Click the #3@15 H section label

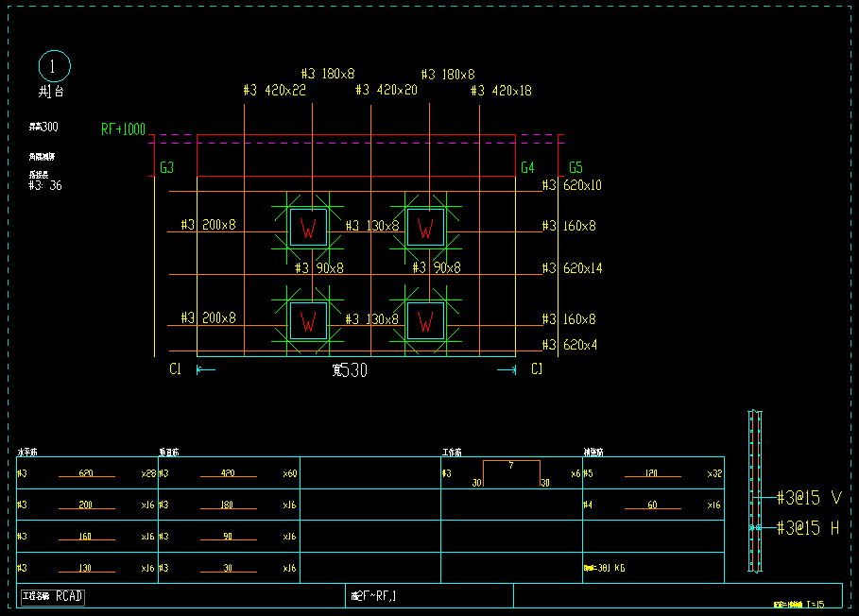point(808,528)
